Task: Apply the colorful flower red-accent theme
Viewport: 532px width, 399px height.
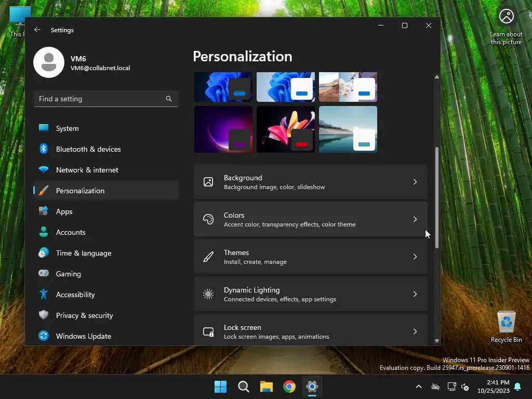Action: 286,129
